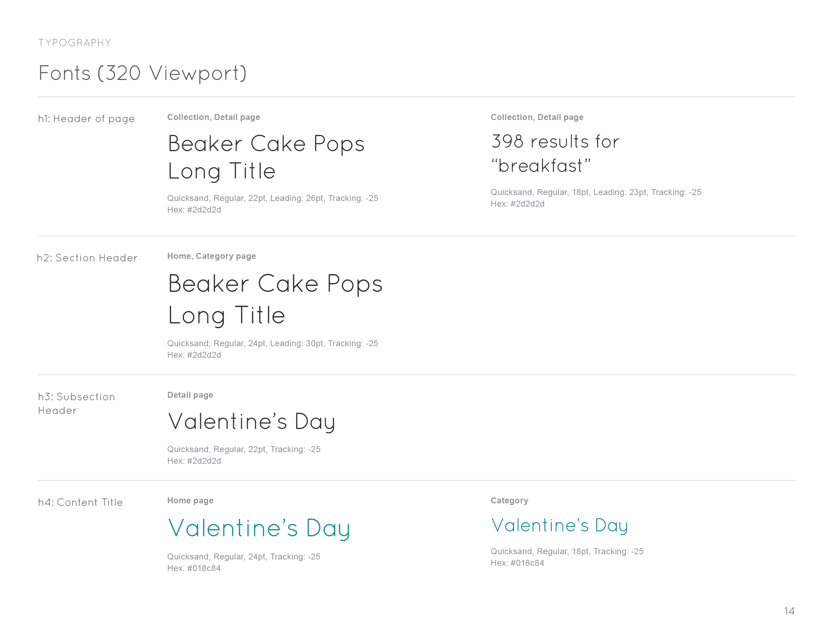The width and height of the screenshot is (833, 644).
Task: Click the TYPOGRAPHY section label
Action: [x=75, y=43]
